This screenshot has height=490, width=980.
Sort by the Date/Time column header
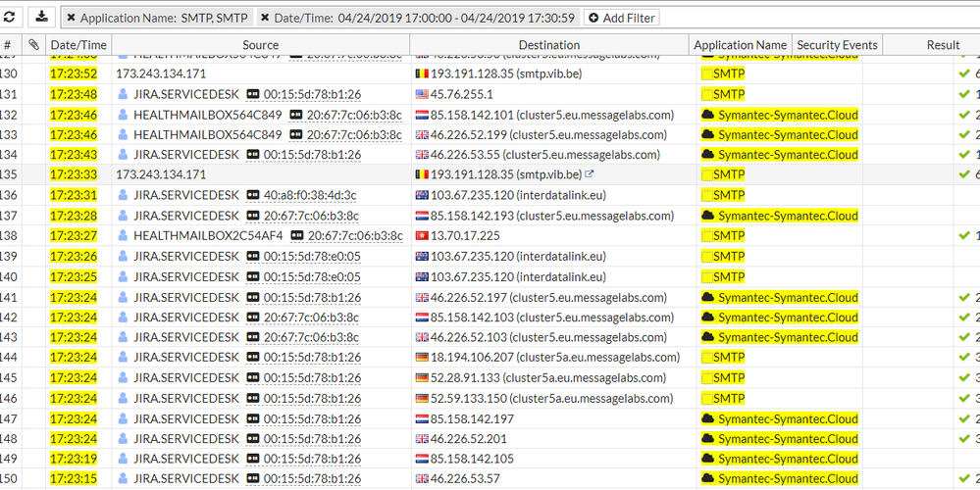78,45
